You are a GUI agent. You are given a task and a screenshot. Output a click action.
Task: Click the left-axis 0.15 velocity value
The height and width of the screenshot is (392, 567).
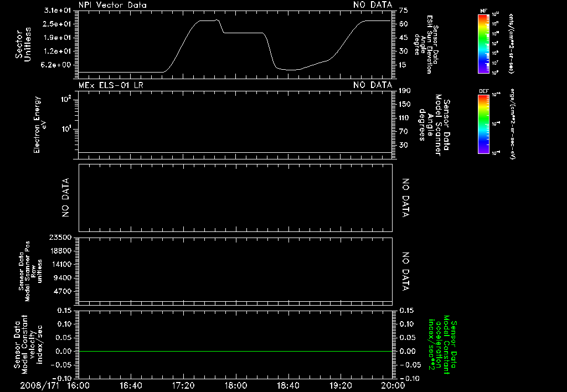point(64,311)
